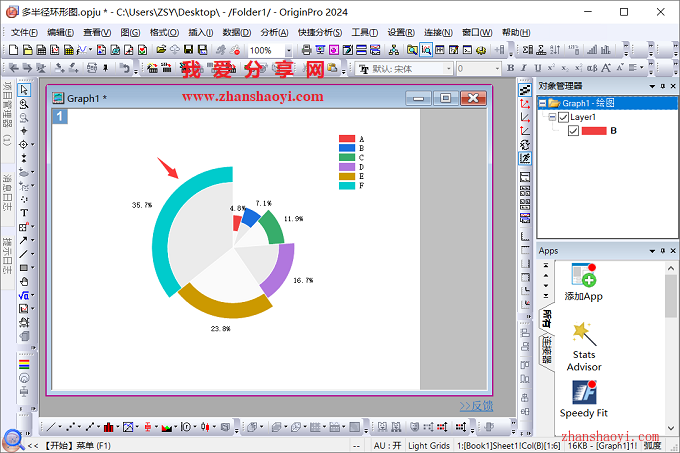Click the red B plot swatch in Object Manager
Image resolution: width=680 pixels, height=453 pixels.
[594, 130]
